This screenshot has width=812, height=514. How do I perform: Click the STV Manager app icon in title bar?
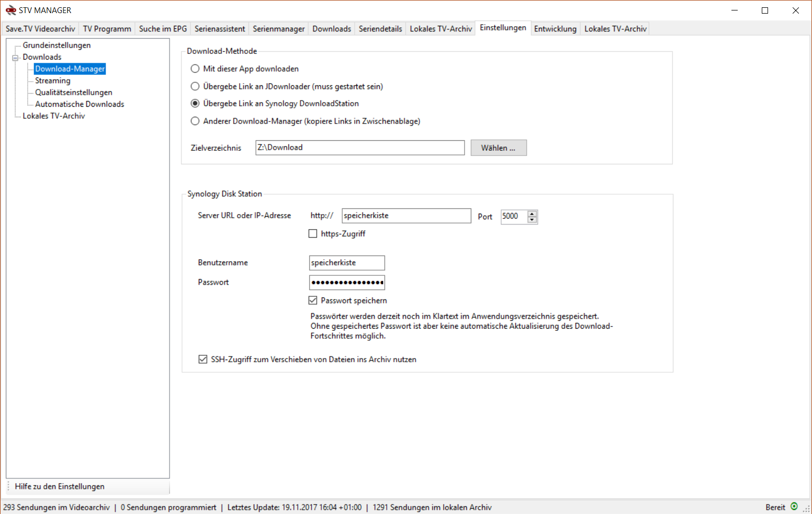(10, 10)
